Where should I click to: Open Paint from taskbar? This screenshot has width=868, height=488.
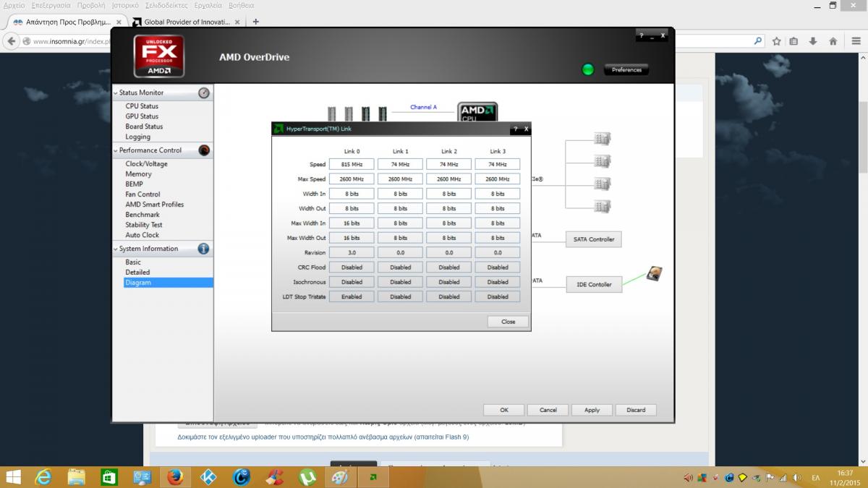(340, 477)
